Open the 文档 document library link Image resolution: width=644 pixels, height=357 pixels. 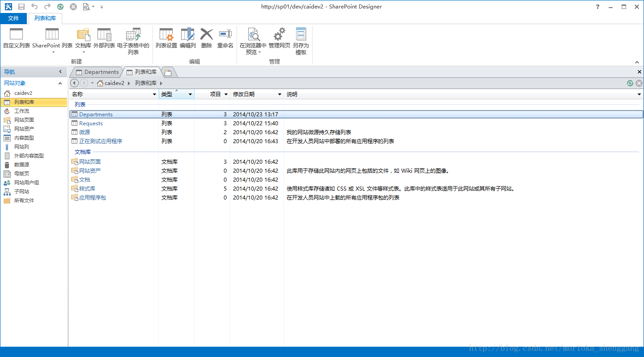click(x=85, y=180)
